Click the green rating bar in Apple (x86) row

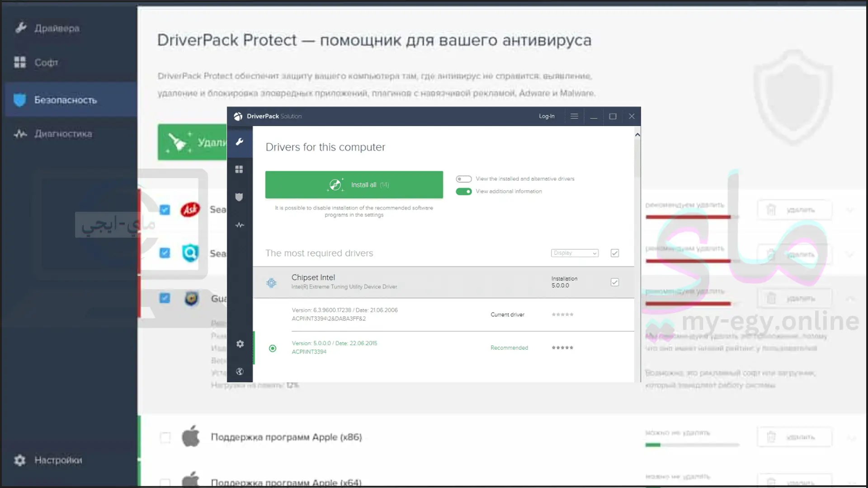tap(653, 445)
